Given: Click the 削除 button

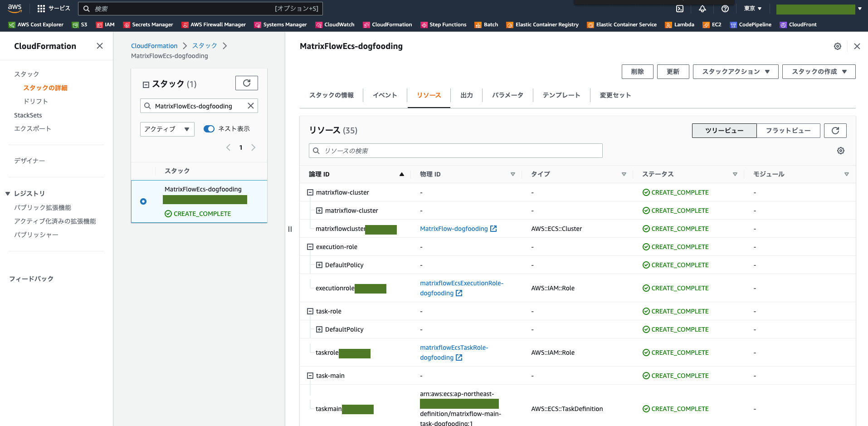Looking at the screenshot, I should tap(638, 72).
